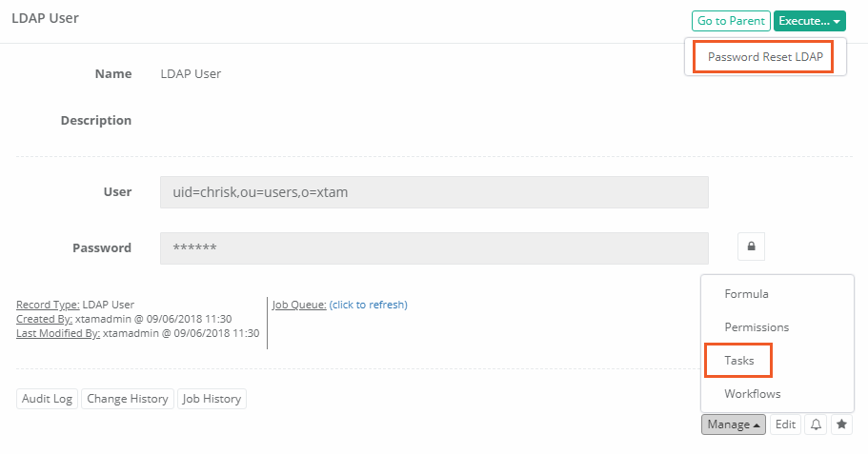This screenshot has height=454, width=868.
Task: Open Workflows from Manage menu
Action: click(752, 394)
